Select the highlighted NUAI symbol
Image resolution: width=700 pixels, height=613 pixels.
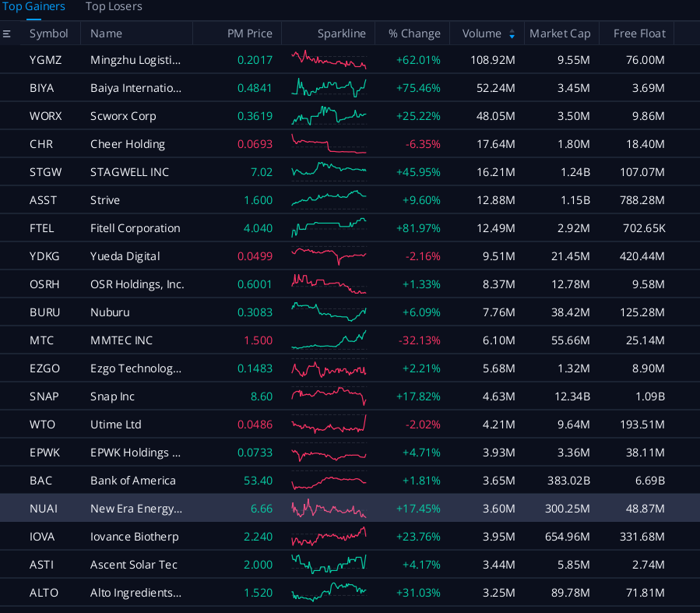pos(44,509)
